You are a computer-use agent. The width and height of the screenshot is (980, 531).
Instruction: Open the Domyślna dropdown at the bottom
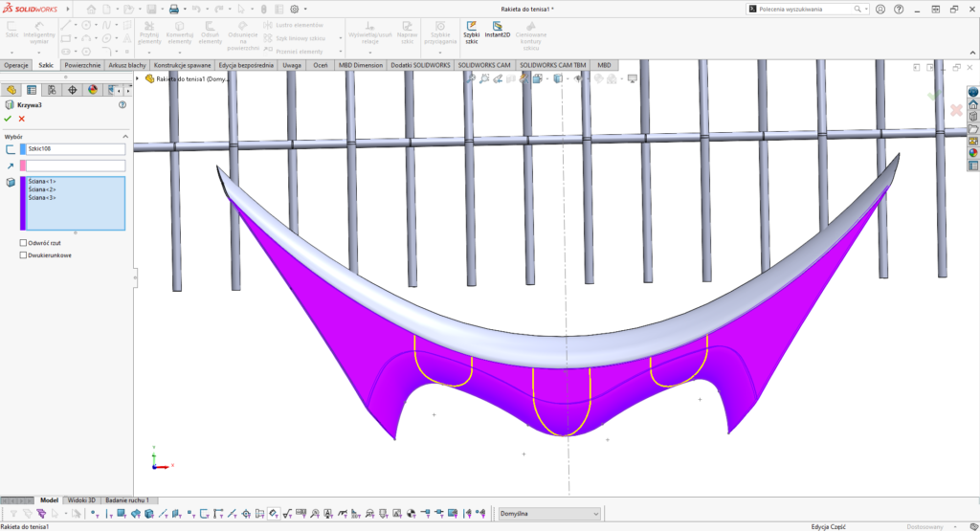pyautogui.click(x=548, y=514)
